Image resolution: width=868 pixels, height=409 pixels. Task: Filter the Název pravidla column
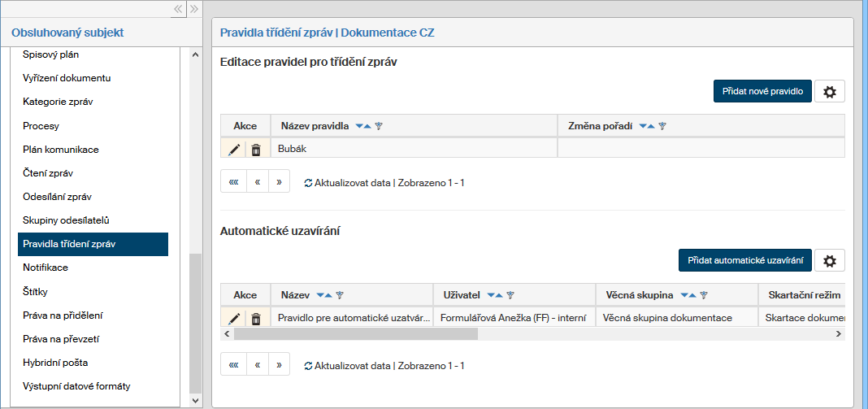379,127
